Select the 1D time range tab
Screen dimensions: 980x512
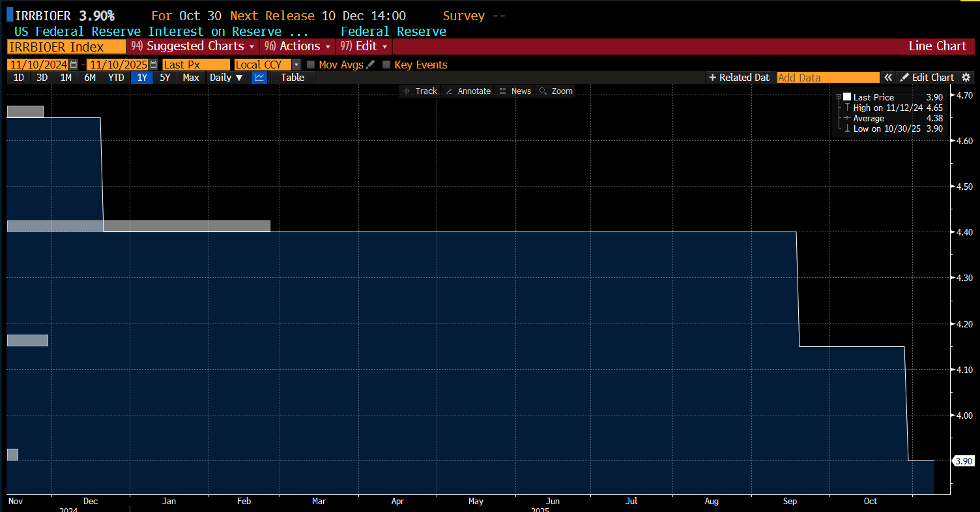pyautogui.click(x=19, y=78)
